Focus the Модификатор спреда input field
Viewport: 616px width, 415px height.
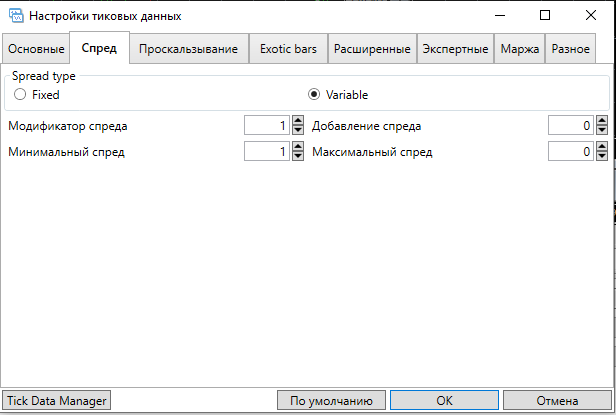point(267,125)
